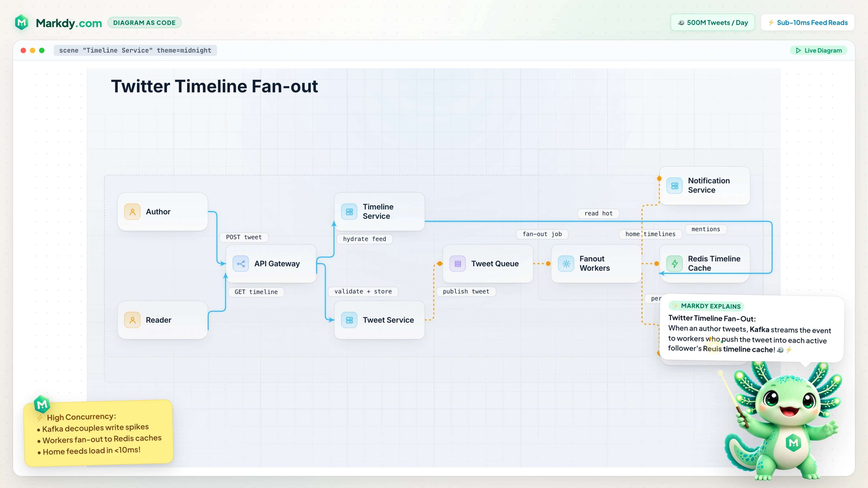Screen dimensions: 868x488
Task: Click the green window dot
Action: (x=42, y=50)
